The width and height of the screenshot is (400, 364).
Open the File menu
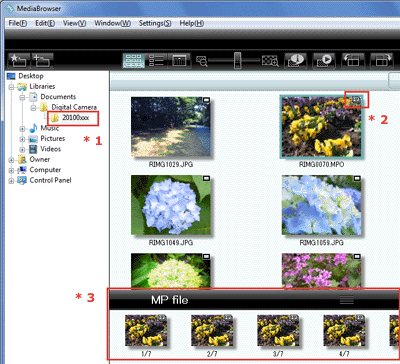click(x=18, y=23)
